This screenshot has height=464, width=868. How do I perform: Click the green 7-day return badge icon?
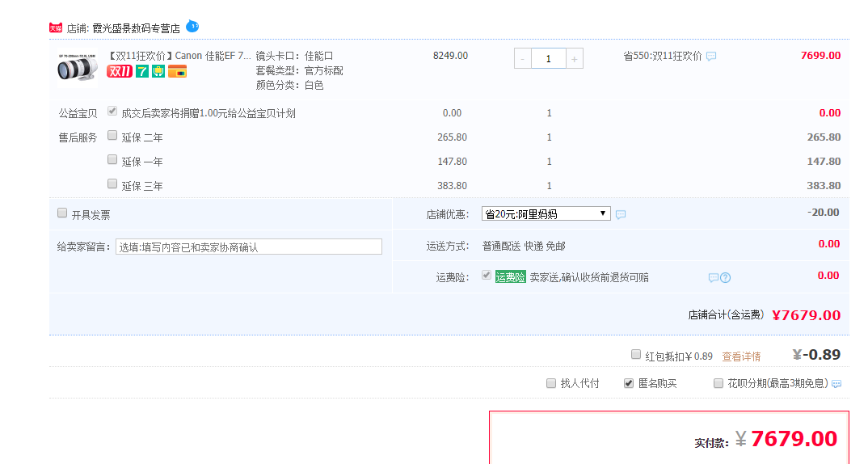142,71
